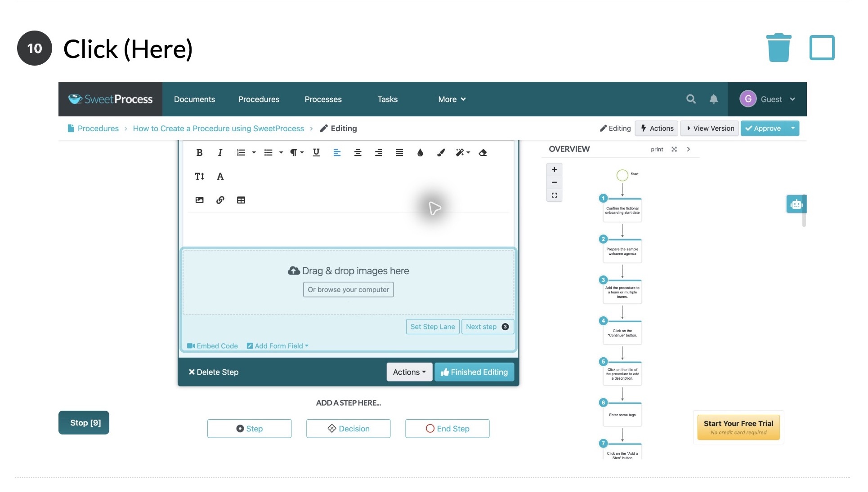Open font family tool
The height and width of the screenshot is (492, 868).
pos(220,176)
